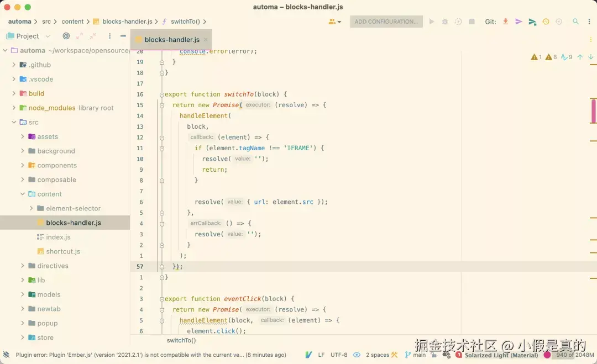Image resolution: width=597 pixels, height=364 pixels.
Task: Open Search Everywhere magnifier icon
Action: (575, 22)
